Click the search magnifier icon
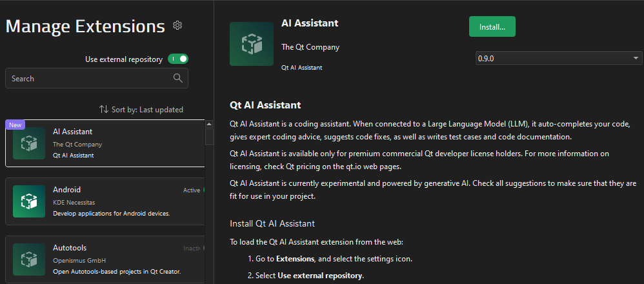The image size is (644, 284). point(178,78)
